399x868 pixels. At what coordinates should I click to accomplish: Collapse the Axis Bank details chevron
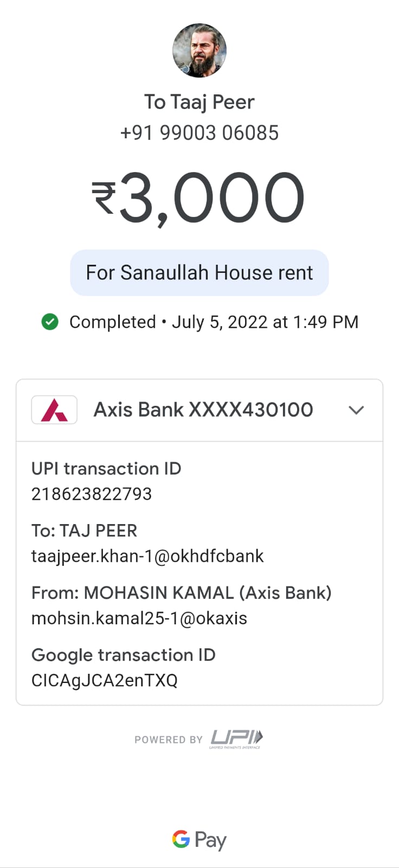[x=356, y=410]
